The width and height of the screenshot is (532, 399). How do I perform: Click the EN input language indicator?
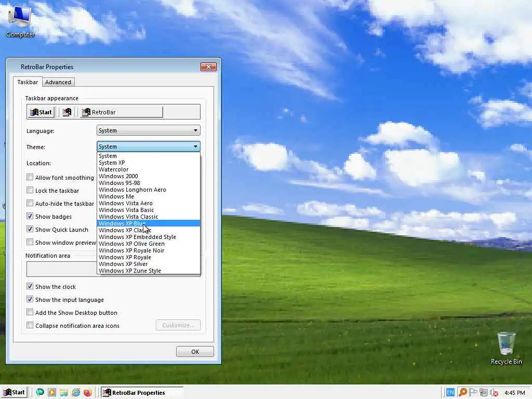tap(450, 392)
